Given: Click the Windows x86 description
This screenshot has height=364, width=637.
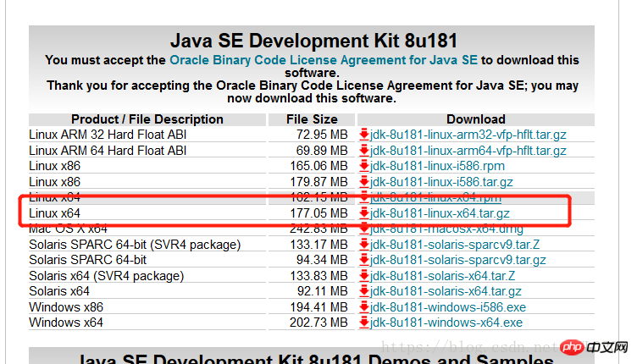Looking at the screenshot, I should pyautogui.click(x=66, y=307).
